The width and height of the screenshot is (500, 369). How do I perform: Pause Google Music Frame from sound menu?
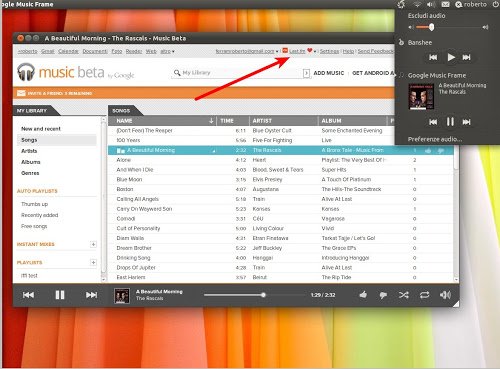(x=450, y=122)
